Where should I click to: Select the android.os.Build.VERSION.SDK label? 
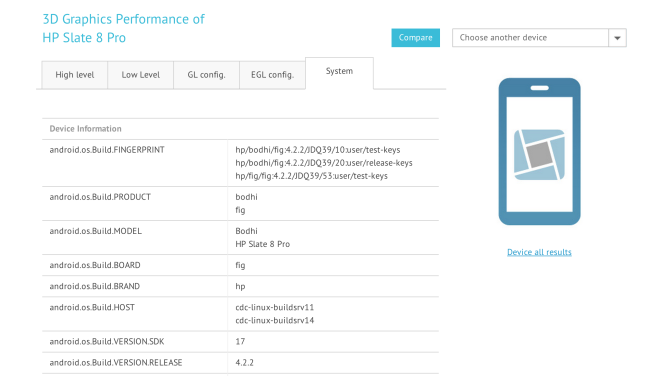pos(106,342)
